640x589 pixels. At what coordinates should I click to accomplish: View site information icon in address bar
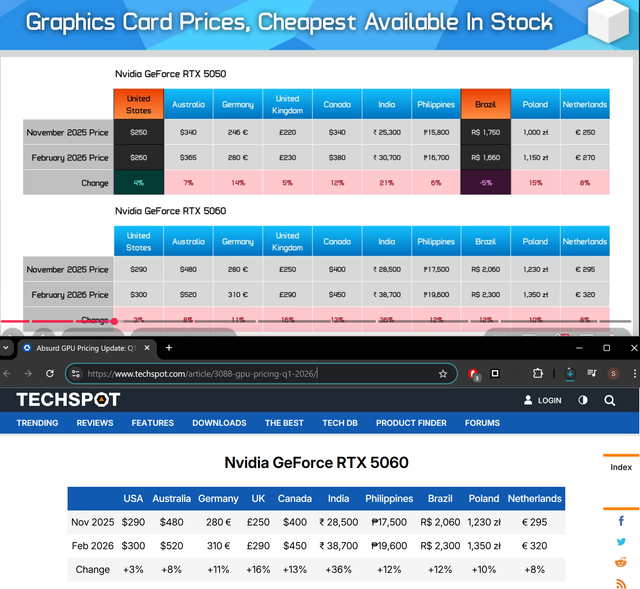point(76,373)
